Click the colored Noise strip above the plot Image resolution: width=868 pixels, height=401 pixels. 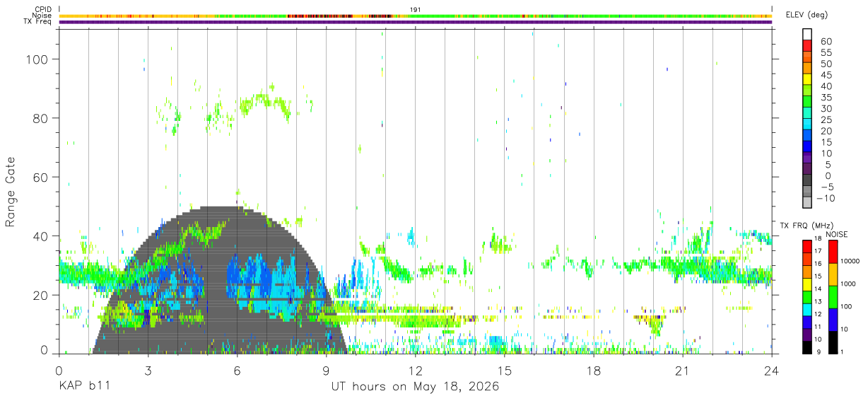[x=416, y=16]
